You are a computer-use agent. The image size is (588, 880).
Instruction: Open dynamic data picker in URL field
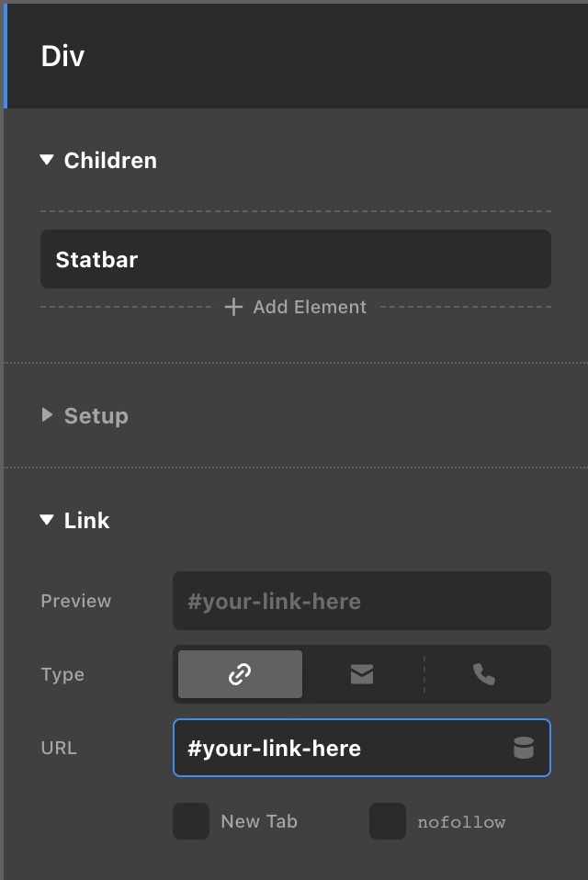pyautogui.click(x=524, y=748)
